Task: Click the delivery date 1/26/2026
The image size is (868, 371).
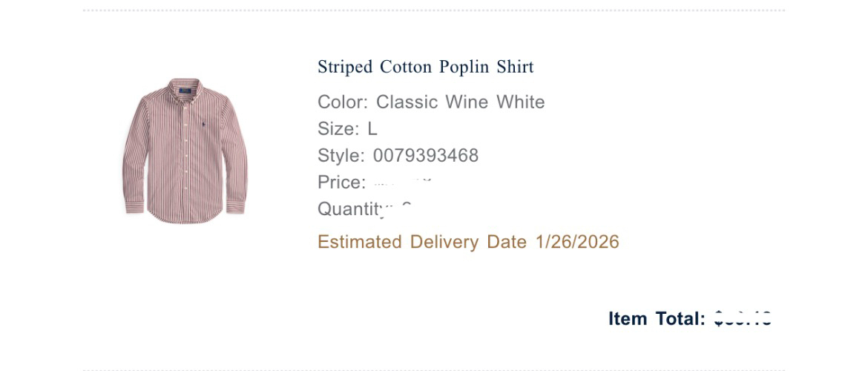Action: [577, 242]
